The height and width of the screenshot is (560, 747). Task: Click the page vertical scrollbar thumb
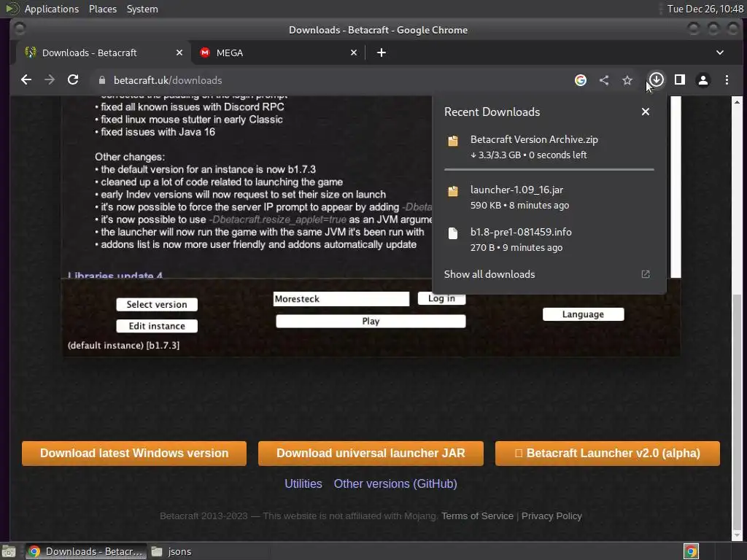tap(737, 412)
